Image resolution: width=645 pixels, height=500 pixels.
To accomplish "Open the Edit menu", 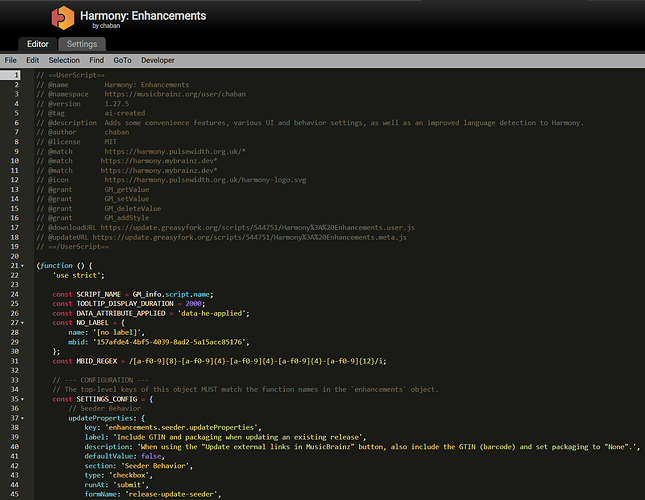I will [x=32, y=60].
